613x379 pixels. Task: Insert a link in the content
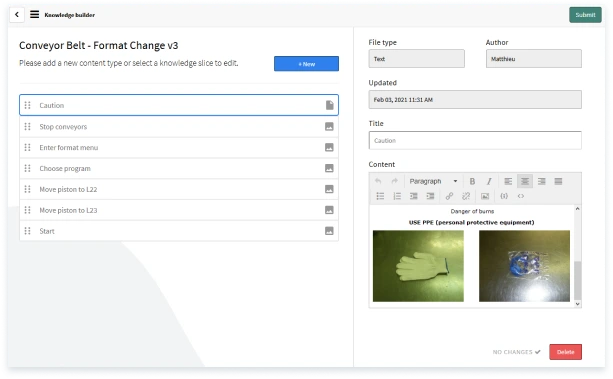click(x=449, y=196)
